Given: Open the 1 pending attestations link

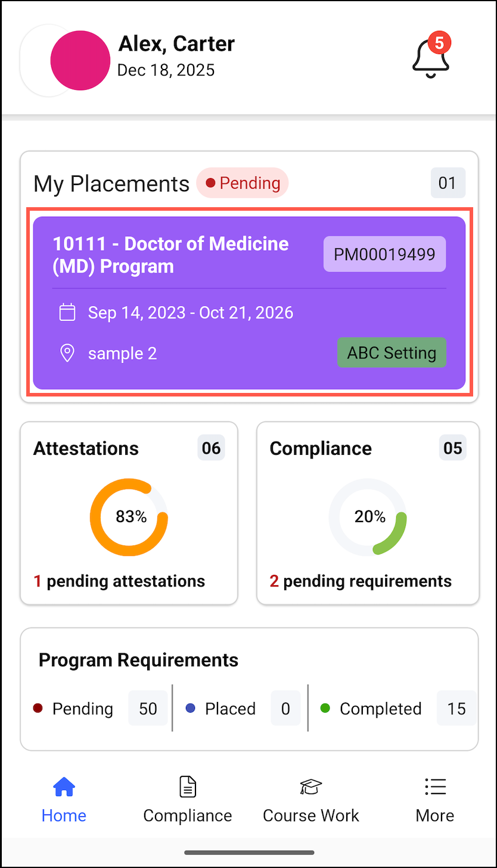Looking at the screenshot, I should click(119, 581).
